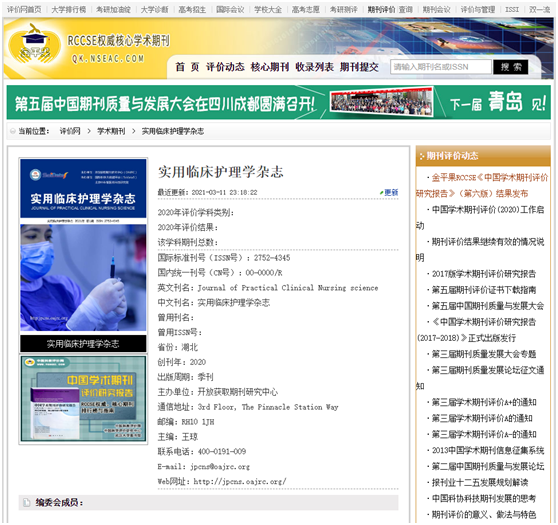Open 第三届期刊质量发展大会专题 link

coord(484,354)
